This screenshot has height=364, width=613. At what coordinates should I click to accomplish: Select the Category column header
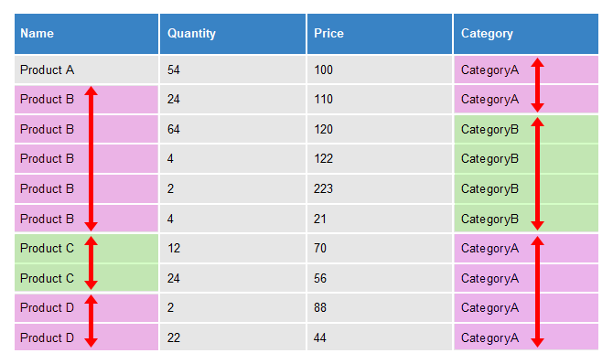click(526, 34)
